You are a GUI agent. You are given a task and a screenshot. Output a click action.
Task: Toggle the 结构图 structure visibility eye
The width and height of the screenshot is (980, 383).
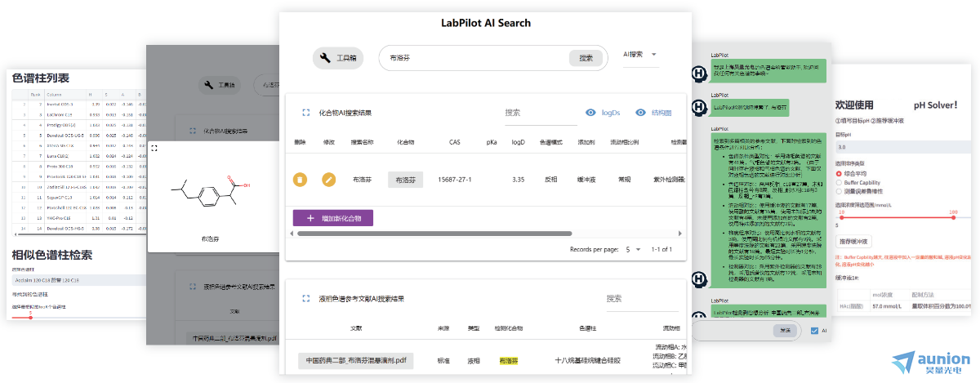(640, 113)
